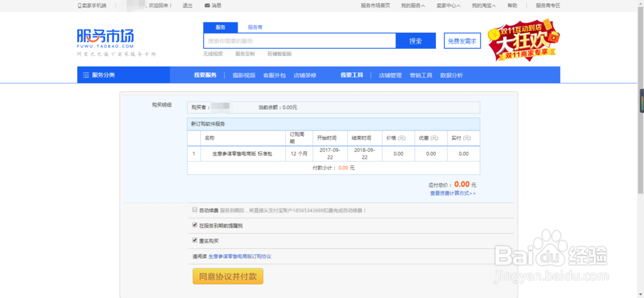
Task: Open 数据分析 in navigation bar
Action: [451, 75]
